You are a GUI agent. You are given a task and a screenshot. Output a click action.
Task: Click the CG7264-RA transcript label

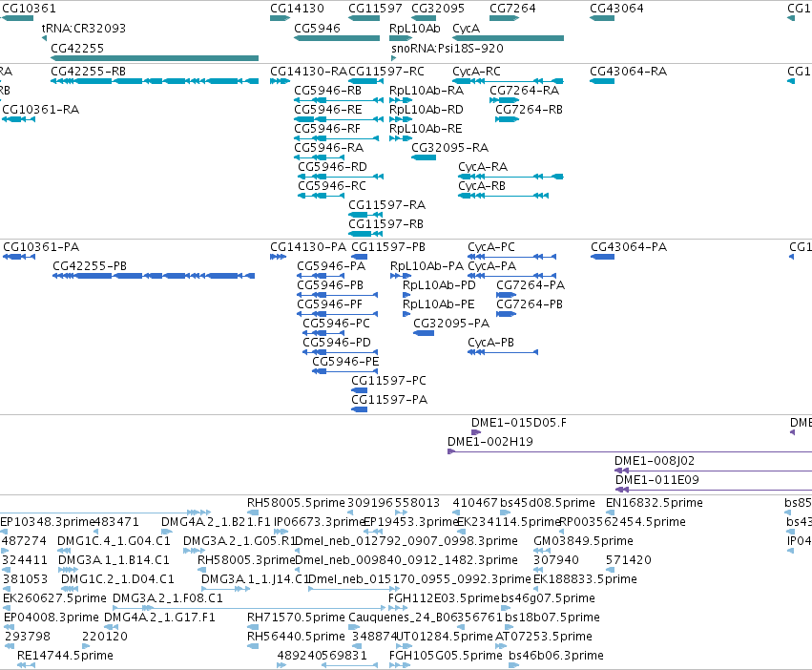click(525, 90)
